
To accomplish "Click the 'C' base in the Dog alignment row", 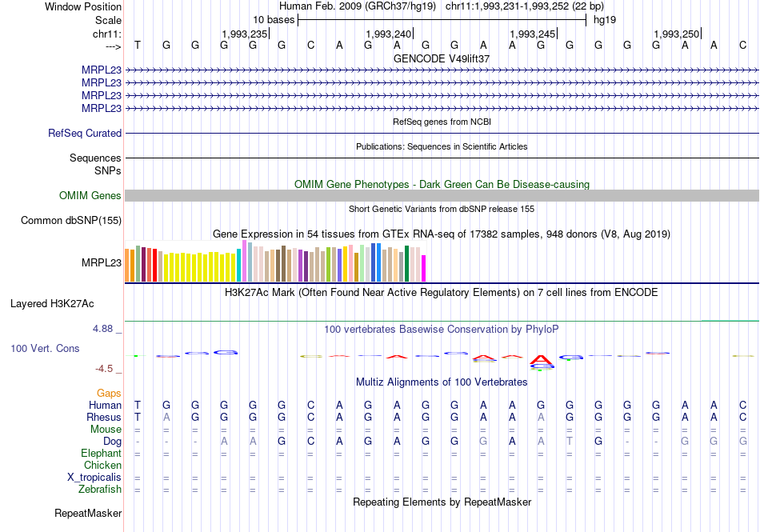I will point(310,442).
